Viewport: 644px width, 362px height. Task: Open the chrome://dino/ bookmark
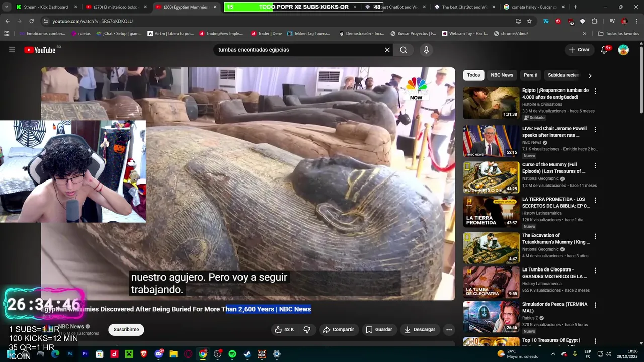pyautogui.click(x=511, y=34)
